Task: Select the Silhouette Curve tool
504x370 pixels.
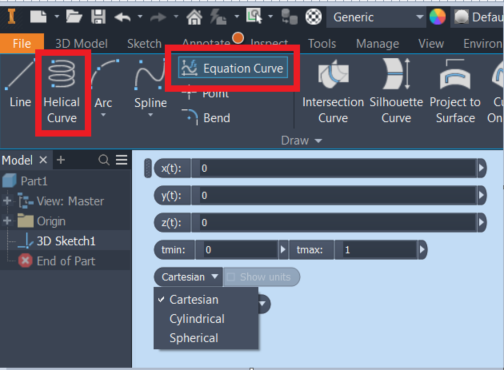Action: [396, 91]
